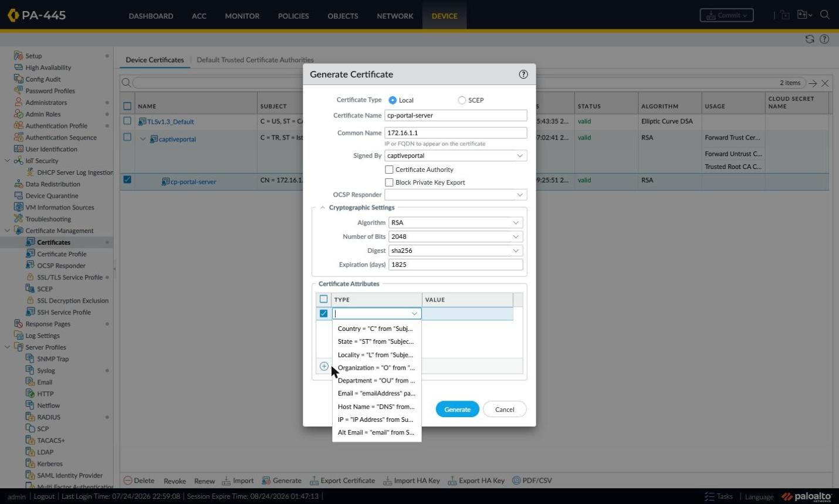
Task: Click the Expiration (days) field
Action: (x=456, y=265)
